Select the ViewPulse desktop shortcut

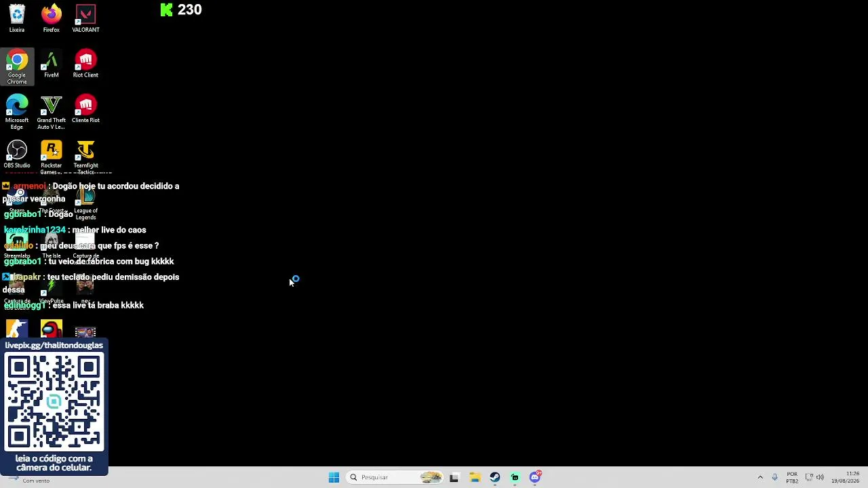(52, 290)
